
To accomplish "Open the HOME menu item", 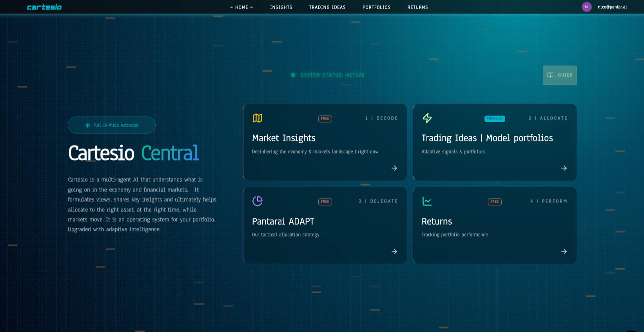I will [241, 7].
